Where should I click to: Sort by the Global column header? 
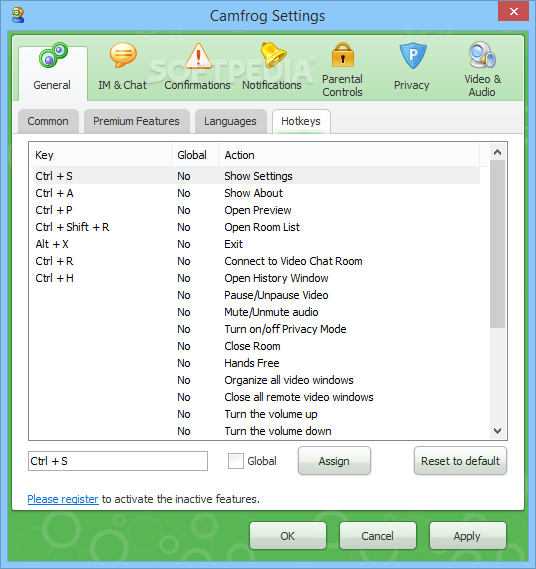click(x=195, y=155)
